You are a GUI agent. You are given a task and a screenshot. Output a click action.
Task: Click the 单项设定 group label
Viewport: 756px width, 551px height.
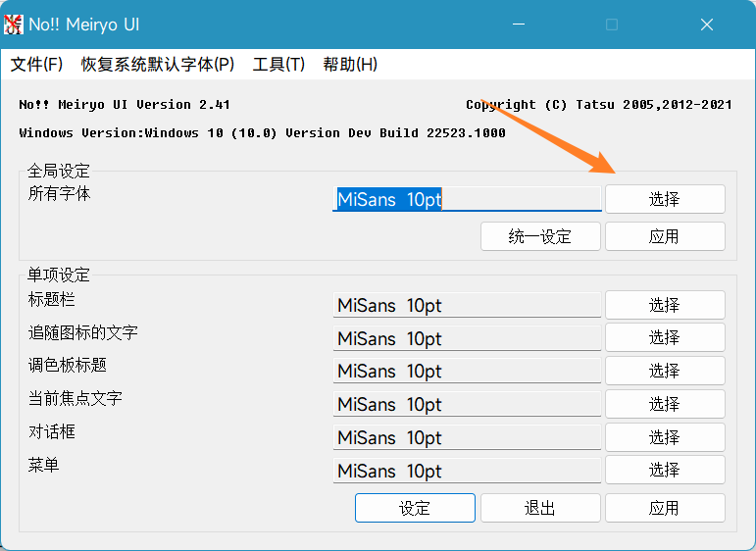pyautogui.click(x=58, y=275)
